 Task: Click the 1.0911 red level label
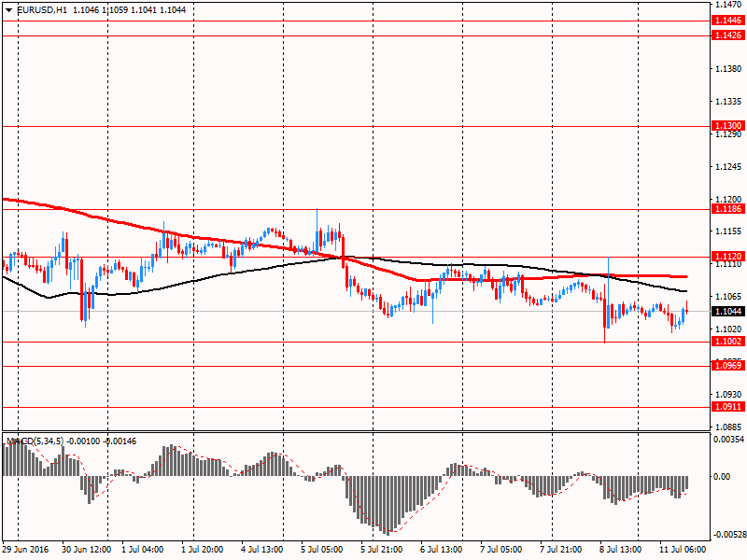728,407
